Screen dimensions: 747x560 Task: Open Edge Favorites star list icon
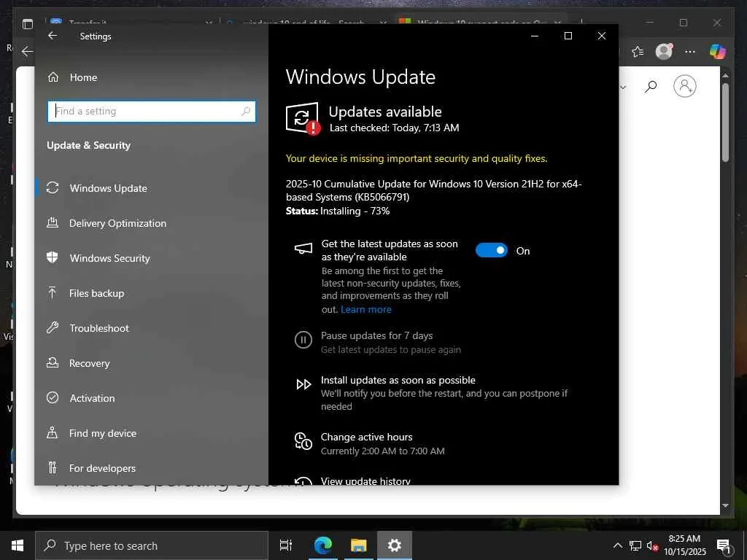[638, 52]
